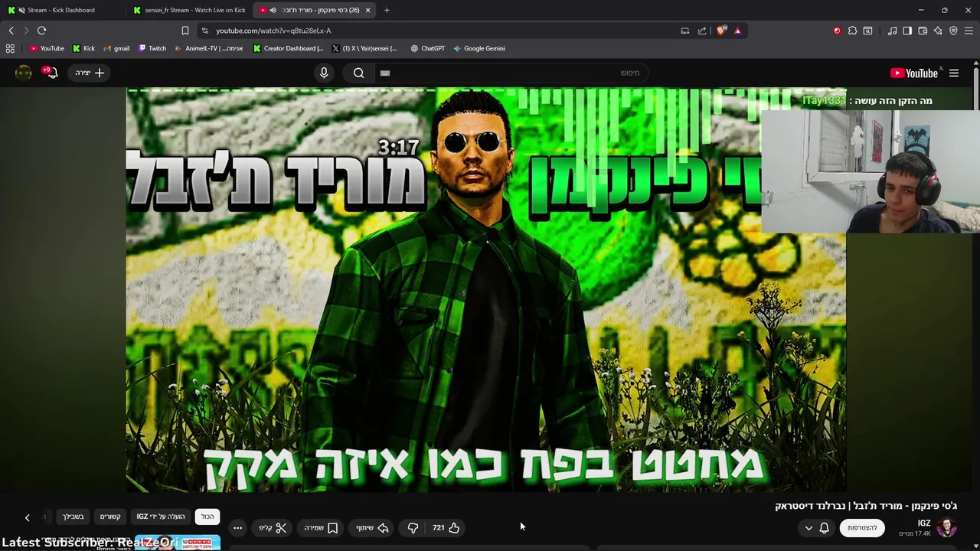Open the Brave VPN shield icon

953,31
